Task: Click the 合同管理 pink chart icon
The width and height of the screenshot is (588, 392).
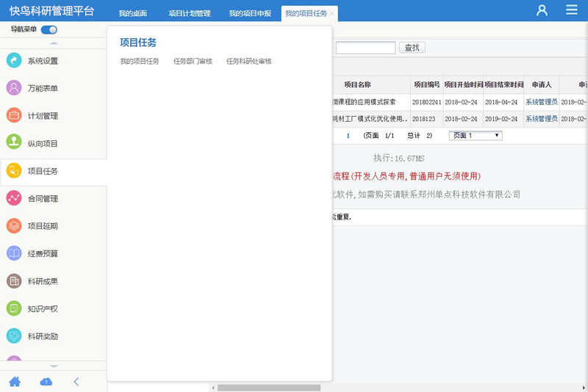Action: point(14,198)
